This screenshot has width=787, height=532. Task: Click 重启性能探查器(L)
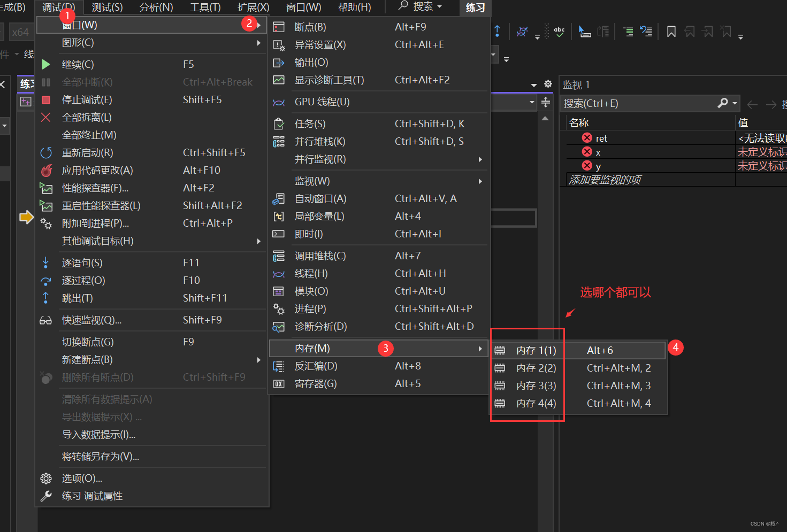pos(151,205)
